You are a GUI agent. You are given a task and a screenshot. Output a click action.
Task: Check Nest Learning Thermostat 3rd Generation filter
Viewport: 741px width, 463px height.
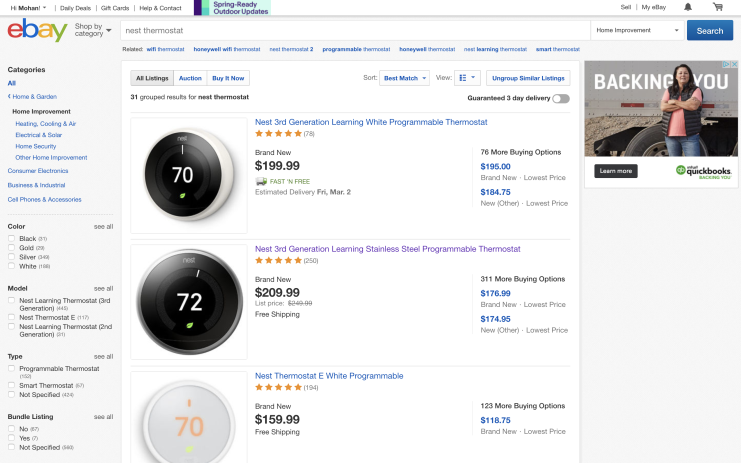tap(11, 300)
